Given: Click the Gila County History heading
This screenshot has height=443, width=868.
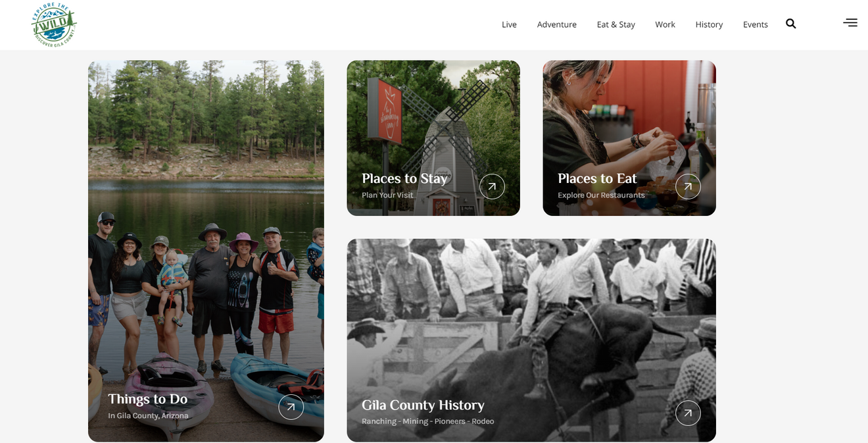Looking at the screenshot, I should point(423,405).
